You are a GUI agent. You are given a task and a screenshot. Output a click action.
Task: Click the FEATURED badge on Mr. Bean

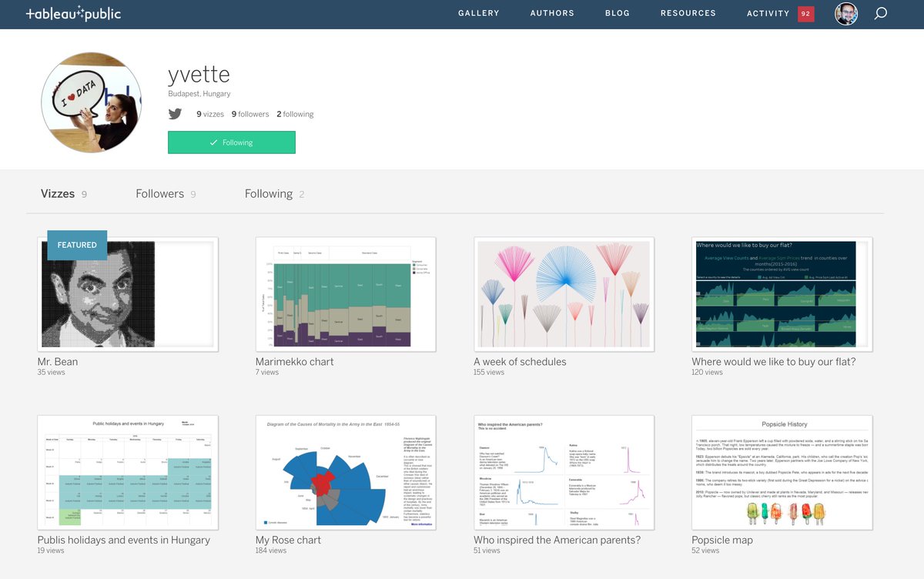point(77,245)
